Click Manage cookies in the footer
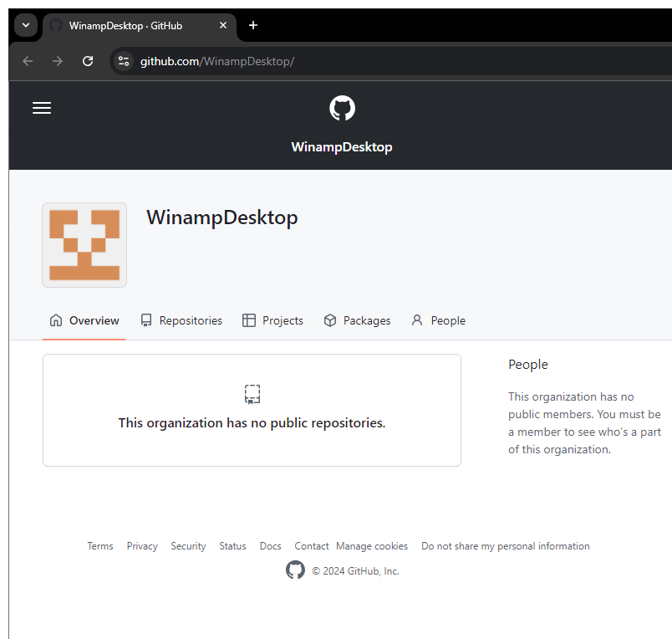 coord(371,545)
